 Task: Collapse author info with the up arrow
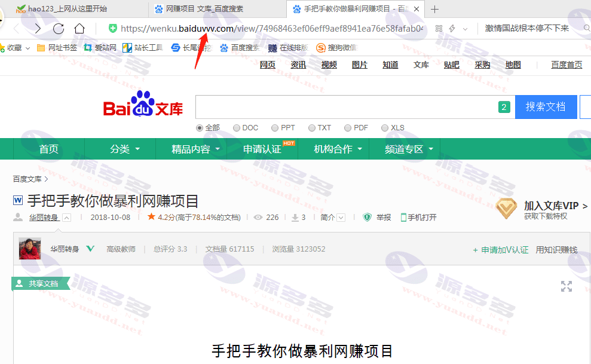coord(67,218)
